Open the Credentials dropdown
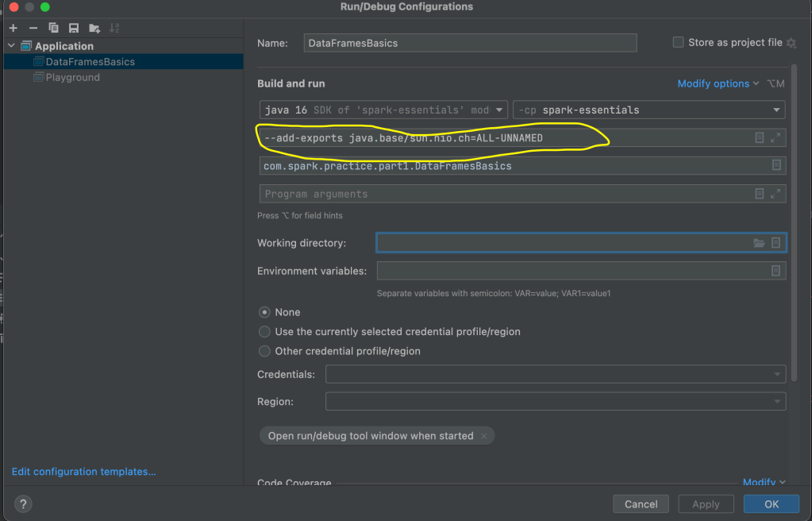This screenshot has height=521, width=812. pyautogui.click(x=555, y=374)
